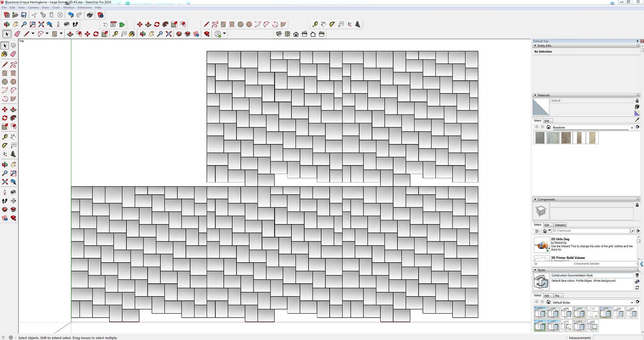Viewport: 644px width, 340px height.
Task: Switch to the Statistics tab in Components
Action: [560, 225]
